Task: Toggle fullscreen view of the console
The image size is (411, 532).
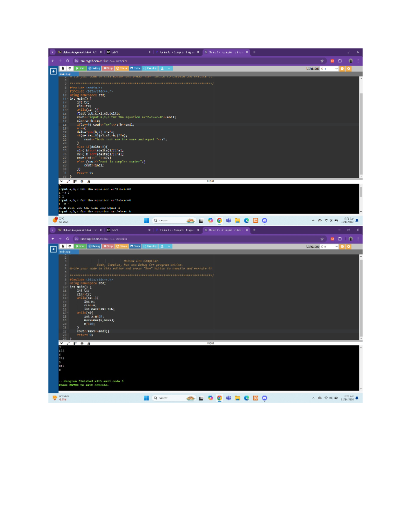Action: tap(68, 181)
